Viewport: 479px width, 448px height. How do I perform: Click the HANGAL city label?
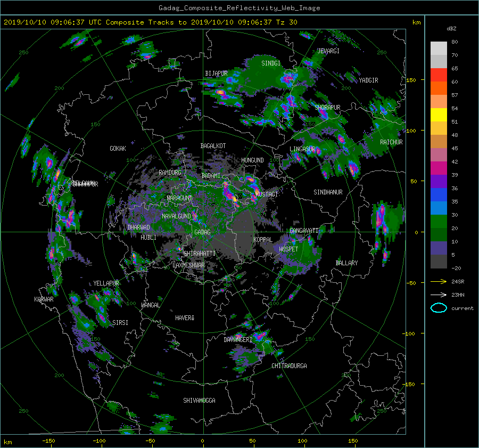tap(150, 305)
